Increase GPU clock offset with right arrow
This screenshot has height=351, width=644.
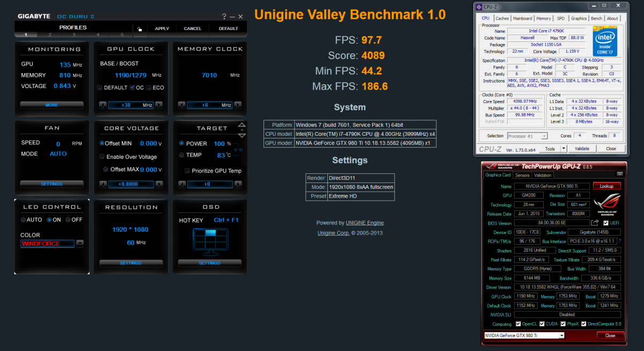[159, 105]
